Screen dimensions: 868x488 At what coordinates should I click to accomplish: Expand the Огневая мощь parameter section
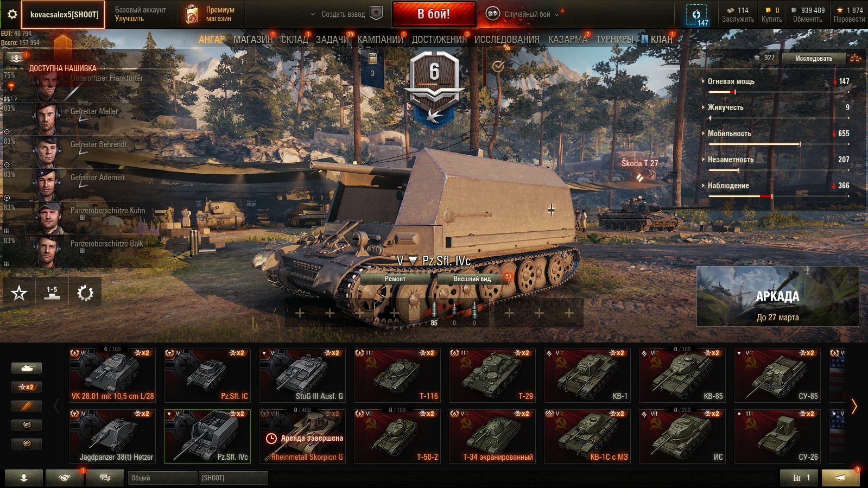(730, 81)
